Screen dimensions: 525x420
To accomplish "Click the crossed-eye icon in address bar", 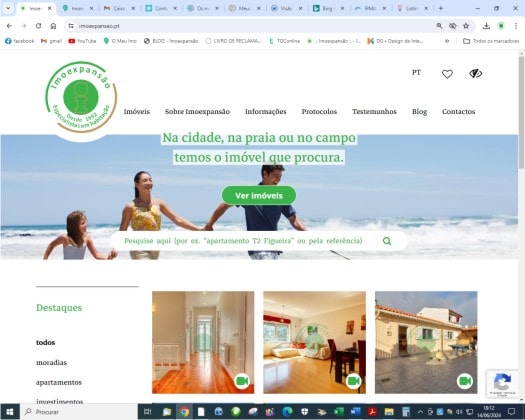I will tap(453, 26).
